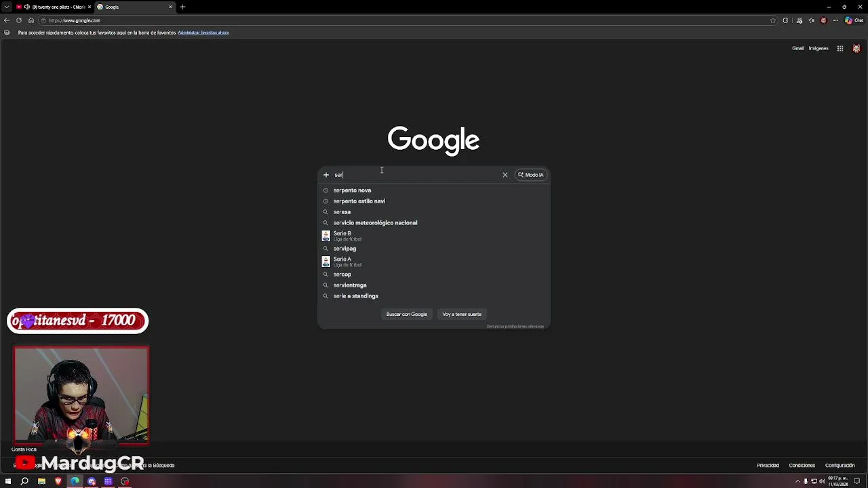Open the Condiciones footer link

pyautogui.click(x=802, y=466)
